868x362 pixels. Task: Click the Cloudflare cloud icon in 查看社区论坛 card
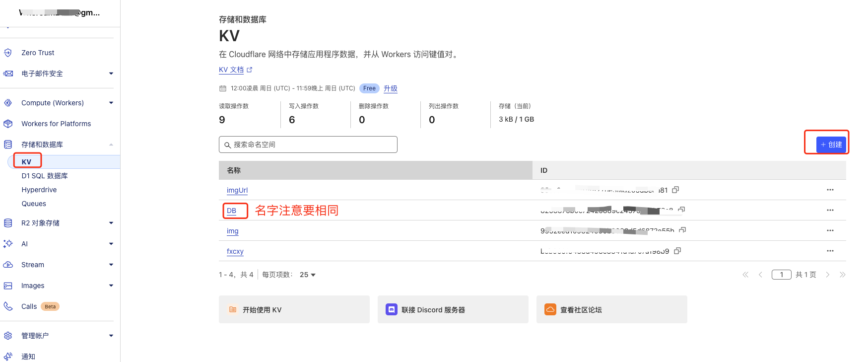550,309
